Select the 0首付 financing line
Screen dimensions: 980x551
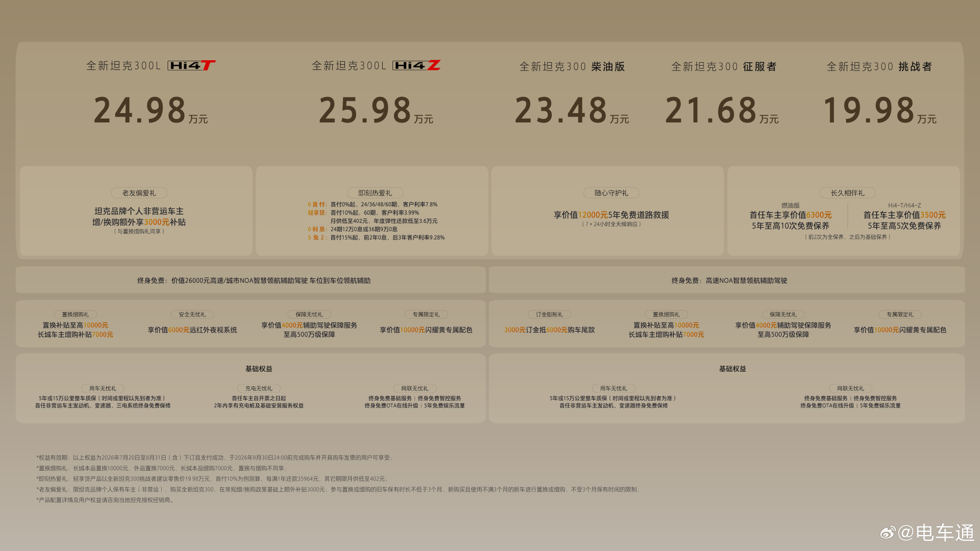(x=372, y=204)
